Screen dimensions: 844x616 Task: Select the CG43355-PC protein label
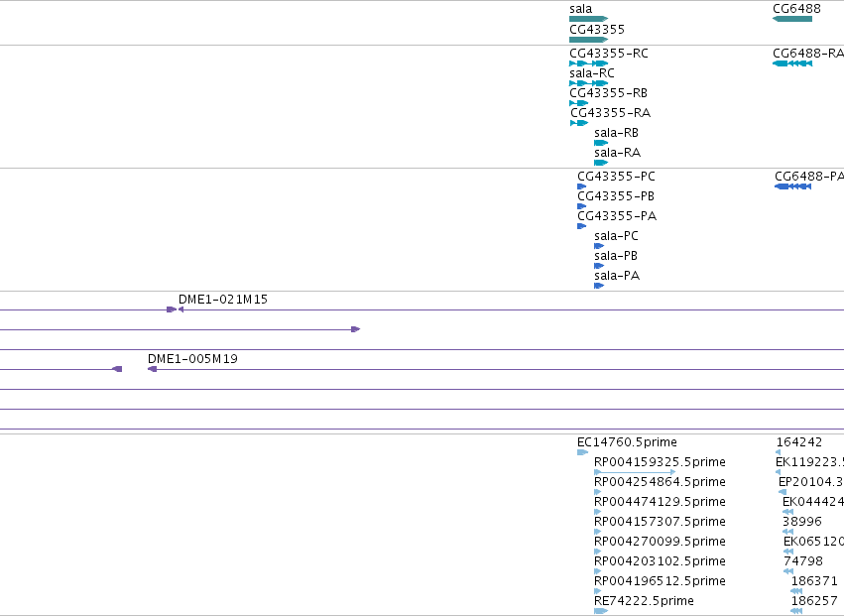tap(616, 177)
